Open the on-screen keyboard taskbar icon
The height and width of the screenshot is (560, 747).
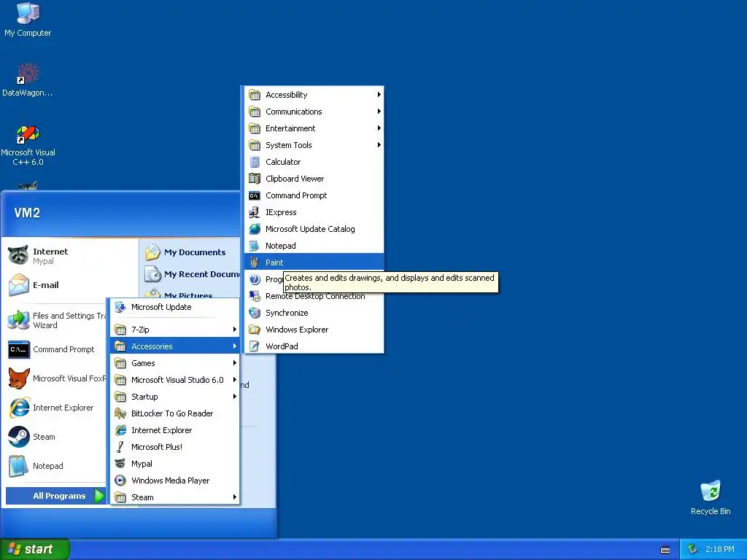[665, 550]
